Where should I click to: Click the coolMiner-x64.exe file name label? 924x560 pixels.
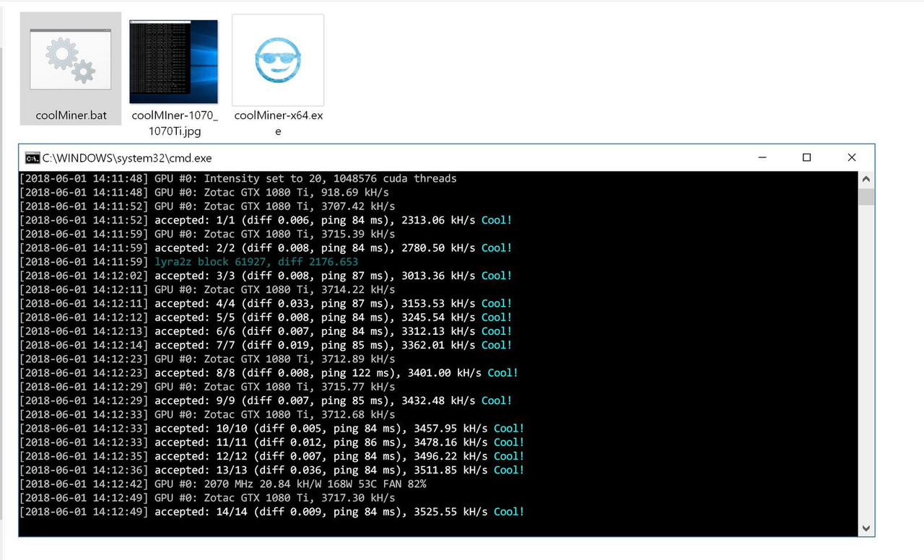point(278,123)
